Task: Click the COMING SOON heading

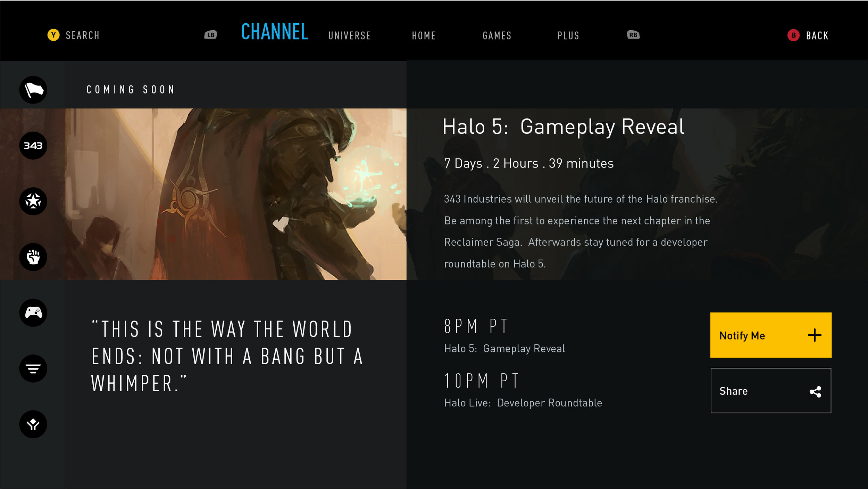Action: (x=131, y=90)
